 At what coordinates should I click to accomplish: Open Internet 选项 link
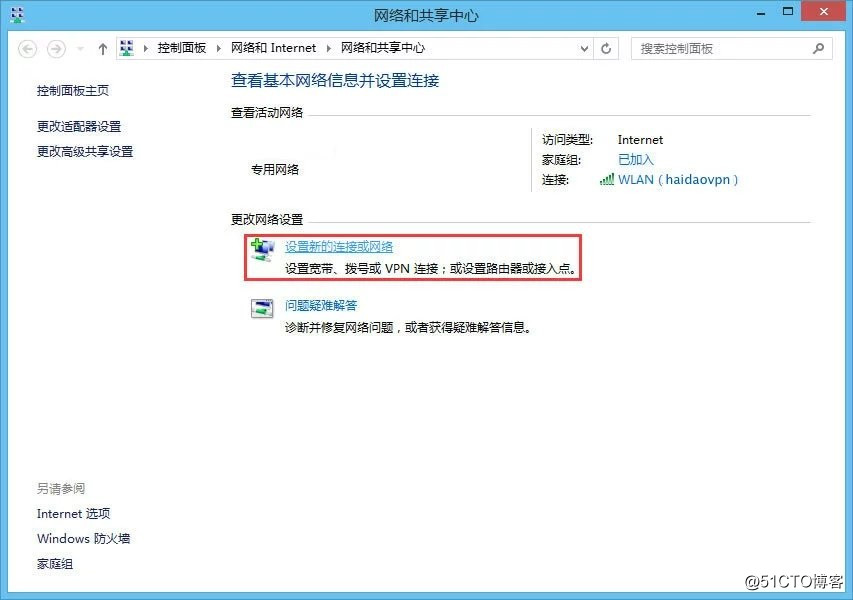pyautogui.click(x=73, y=514)
